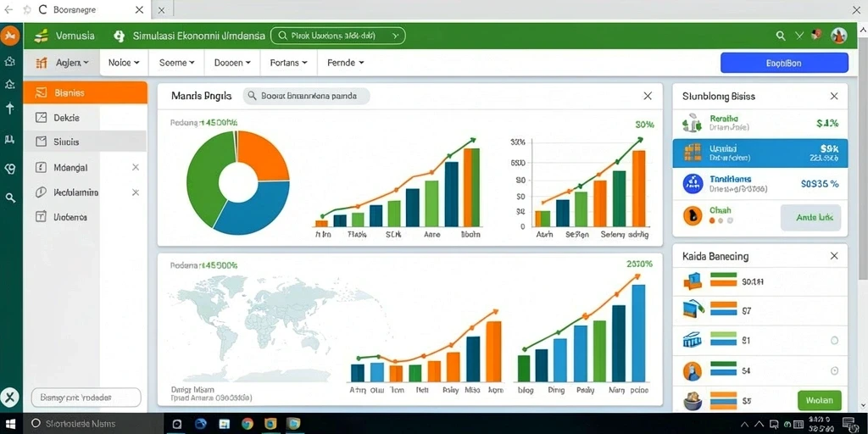Screen dimensions: 868x434
Task: Open the magnifier icon in the dark rail
Action: tap(10, 198)
